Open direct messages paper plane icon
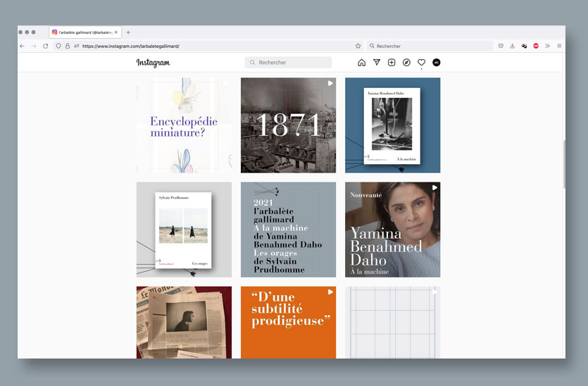The height and width of the screenshot is (386, 588). (x=377, y=63)
